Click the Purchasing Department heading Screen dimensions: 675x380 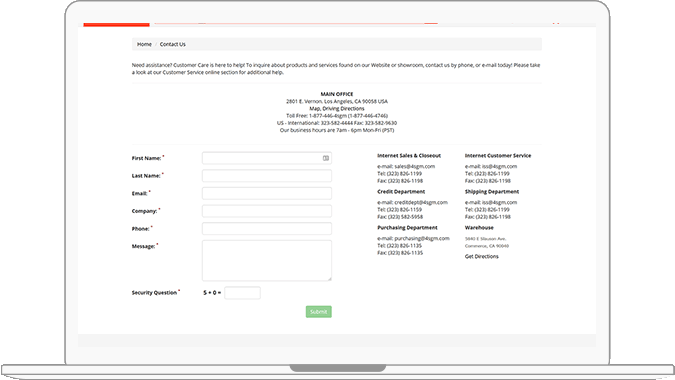[407, 228]
